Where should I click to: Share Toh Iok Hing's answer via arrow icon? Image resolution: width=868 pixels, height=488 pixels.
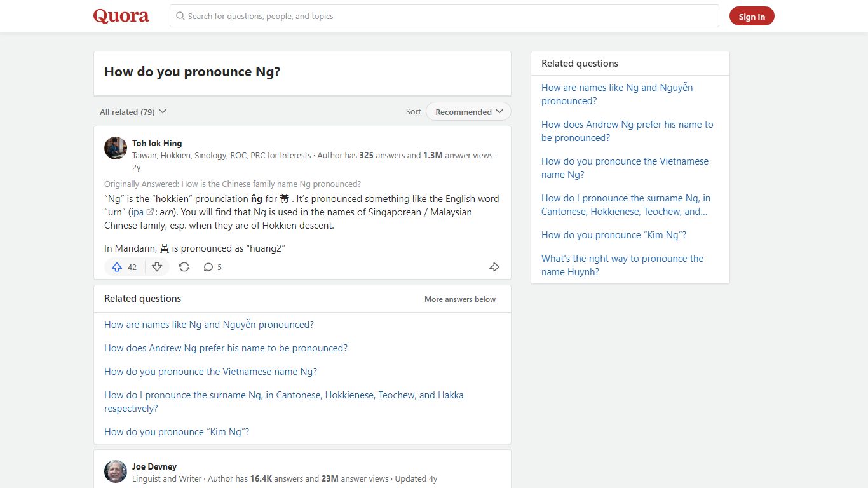click(x=494, y=267)
